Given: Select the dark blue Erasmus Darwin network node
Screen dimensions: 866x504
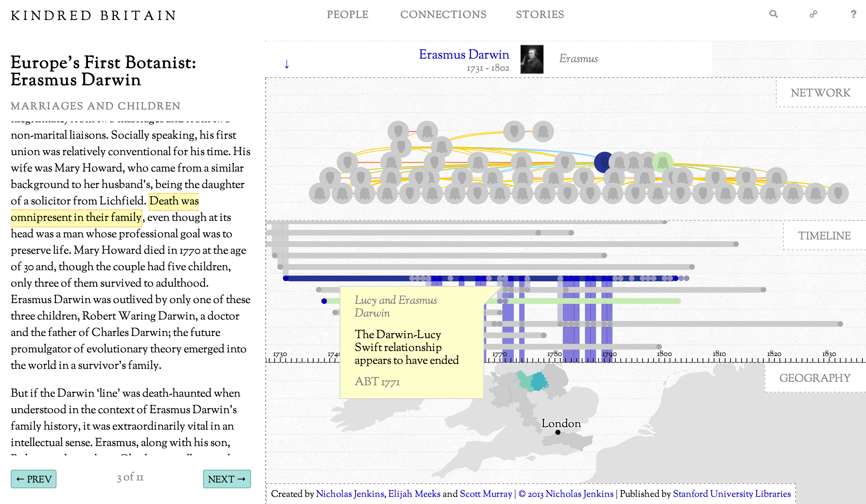Looking at the screenshot, I should click(604, 162).
